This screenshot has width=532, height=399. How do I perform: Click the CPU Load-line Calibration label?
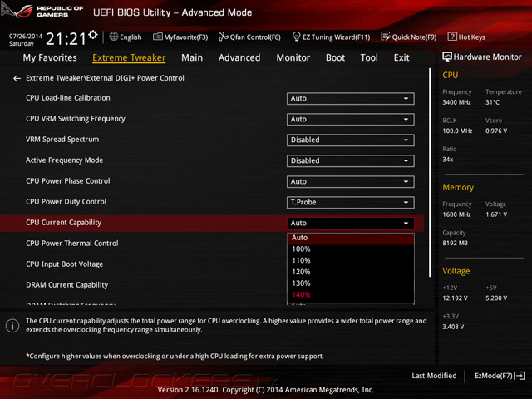68,98
